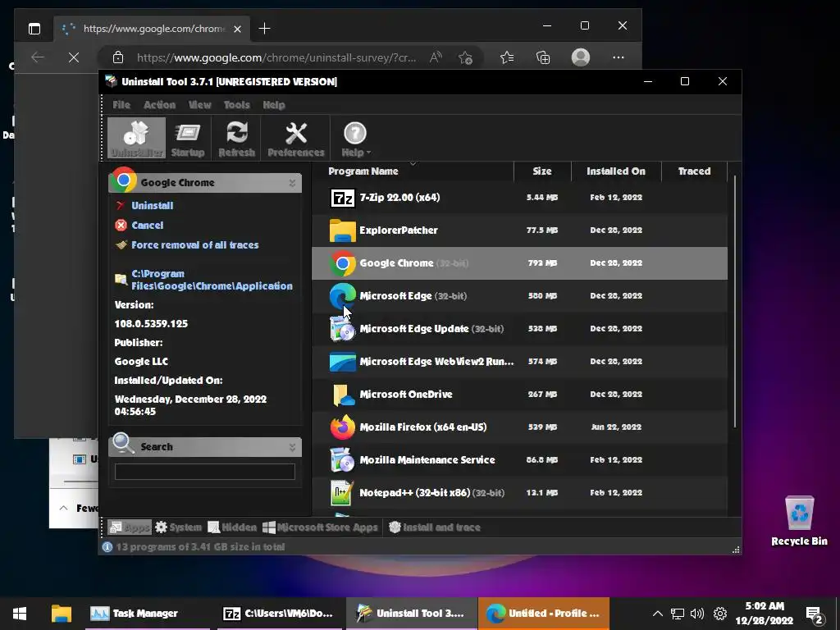This screenshot has height=630, width=840.
Task: Open the Recycle Bin on the desktop
Action: [x=799, y=520]
